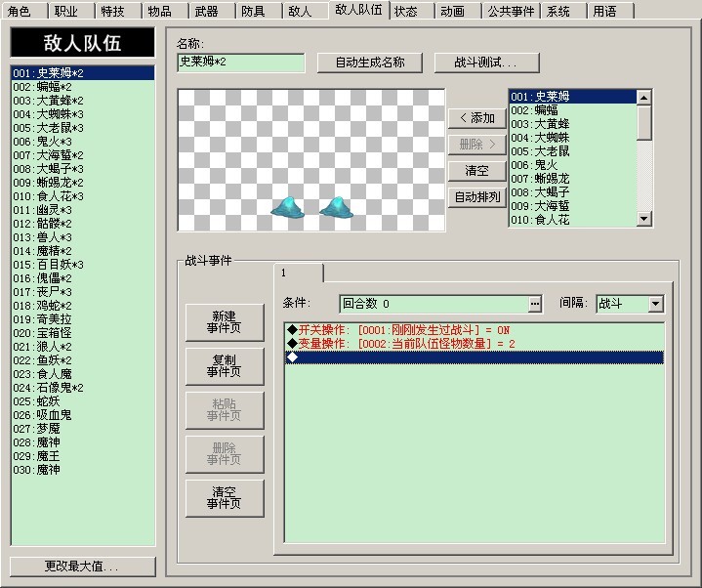Select the left slime in the troop preview

[287, 208]
